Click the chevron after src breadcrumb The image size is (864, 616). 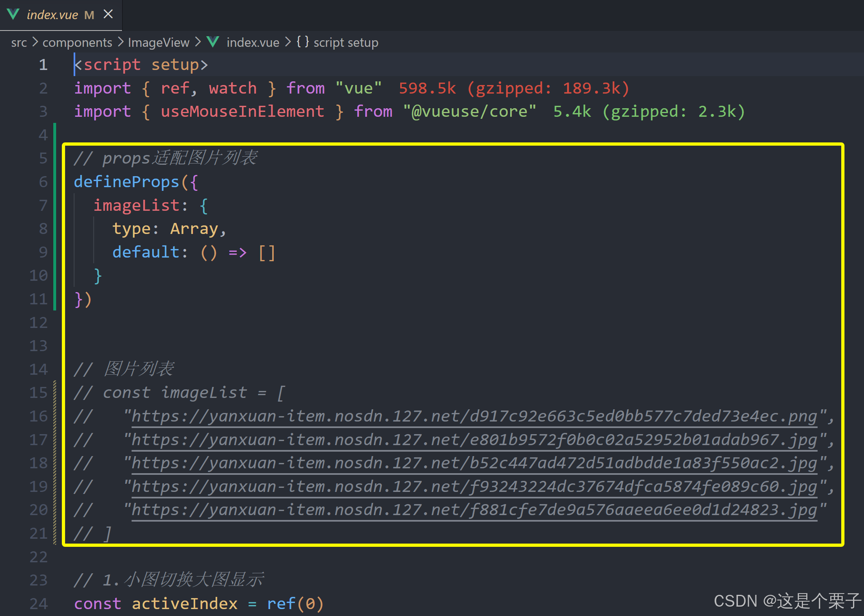click(x=35, y=42)
